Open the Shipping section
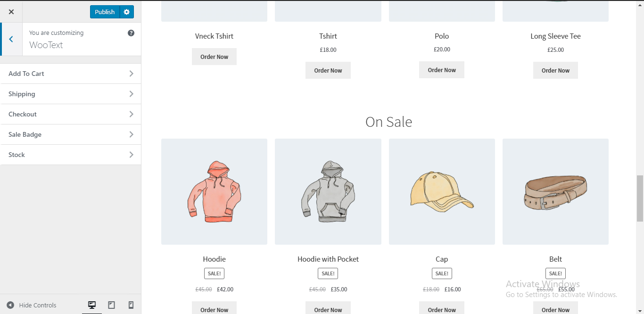 coord(71,94)
